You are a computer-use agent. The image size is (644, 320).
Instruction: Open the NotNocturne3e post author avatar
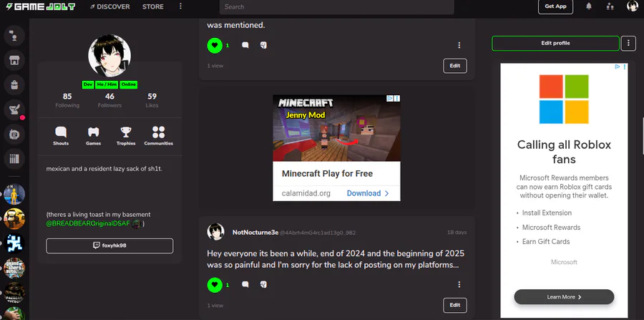point(215,232)
